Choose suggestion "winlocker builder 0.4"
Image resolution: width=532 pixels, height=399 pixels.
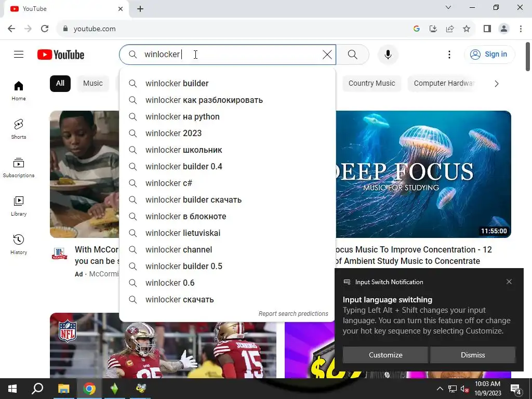point(228,167)
